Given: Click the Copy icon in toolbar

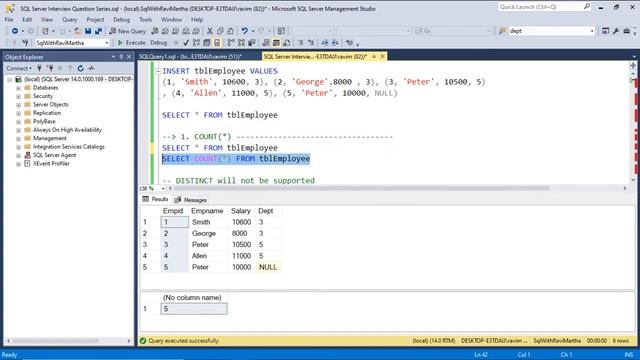Looking at the screenshot, I should [220, 31].
